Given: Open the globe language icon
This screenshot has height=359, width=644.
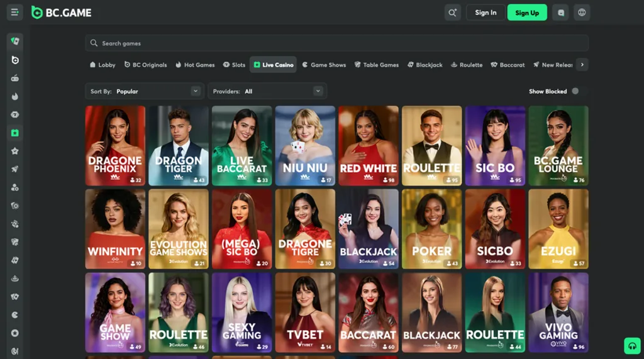Looking at the screenshot, I should coord(582,13).
